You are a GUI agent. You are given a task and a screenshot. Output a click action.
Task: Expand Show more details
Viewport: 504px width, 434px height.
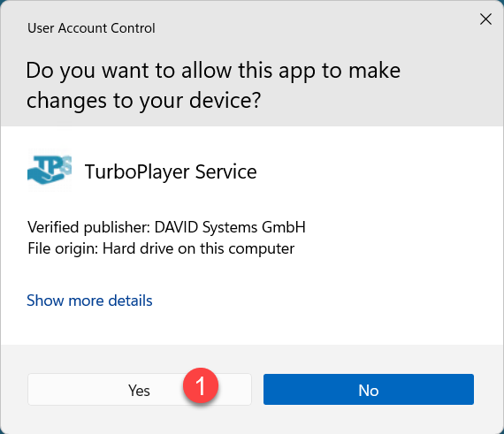pos(89,301)
